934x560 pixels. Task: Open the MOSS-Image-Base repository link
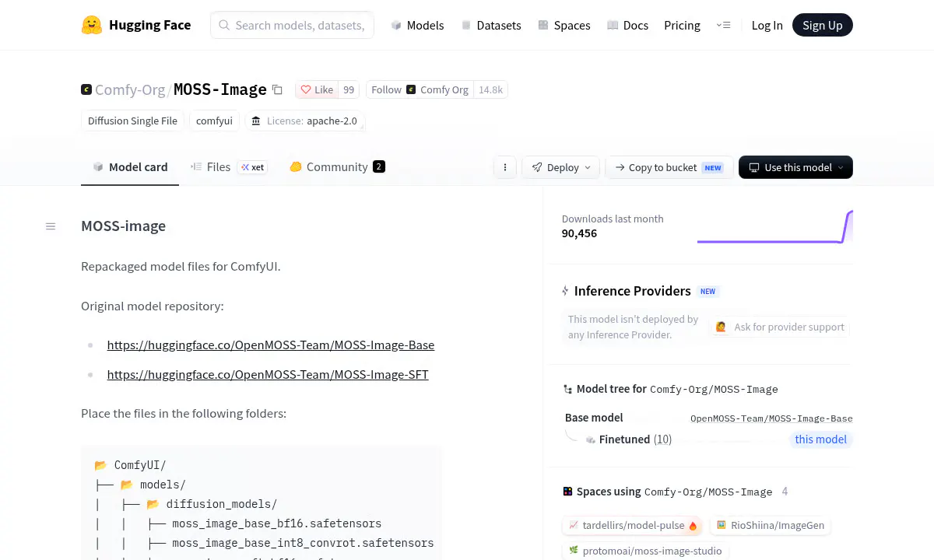[x=271, y=345]
